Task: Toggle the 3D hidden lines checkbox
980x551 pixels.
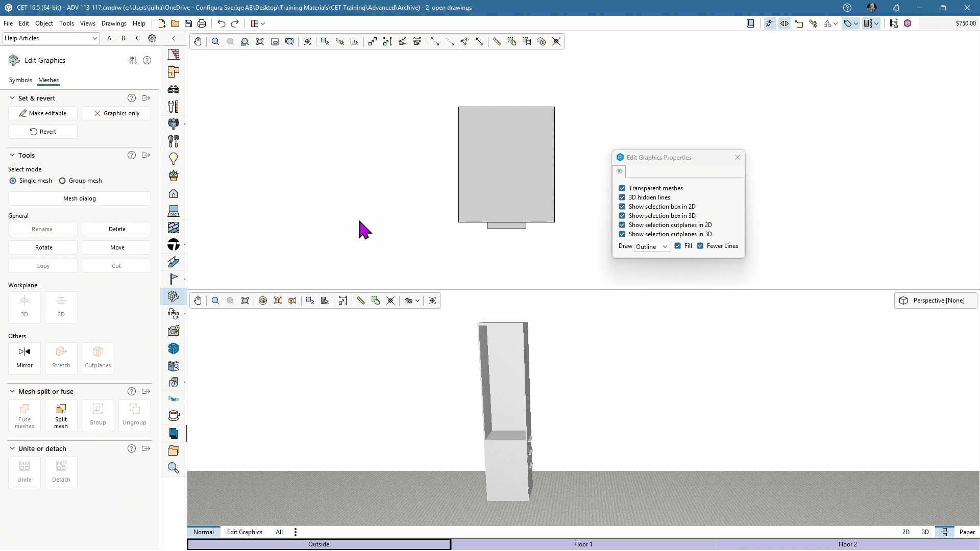Action: coord(622,197)
